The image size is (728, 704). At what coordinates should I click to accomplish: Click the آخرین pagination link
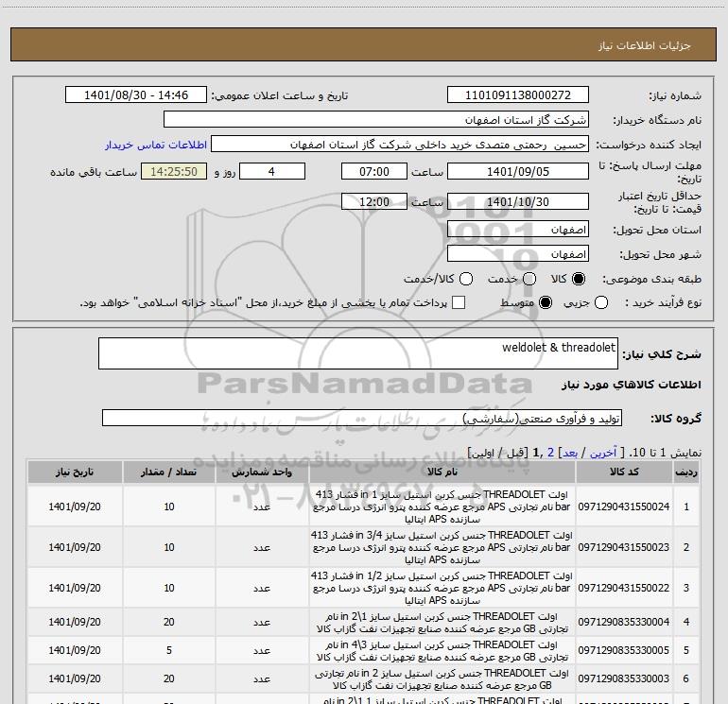[x=602, y=453]
